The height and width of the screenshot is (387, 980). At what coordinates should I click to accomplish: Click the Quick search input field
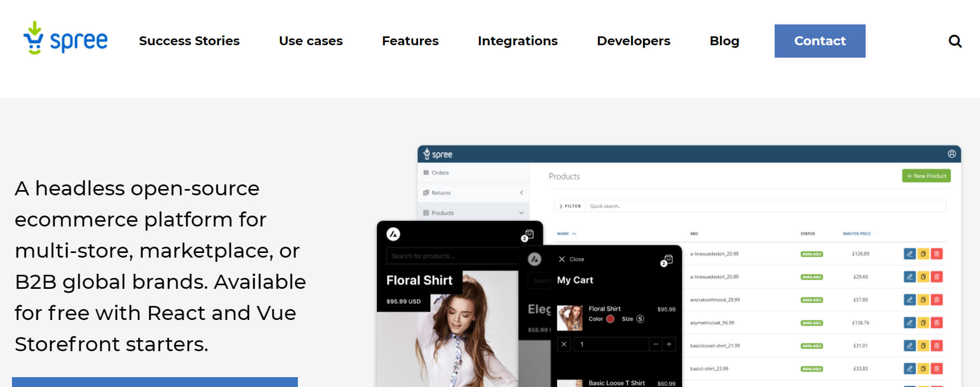pyautogui.click(x=764, y=206)
